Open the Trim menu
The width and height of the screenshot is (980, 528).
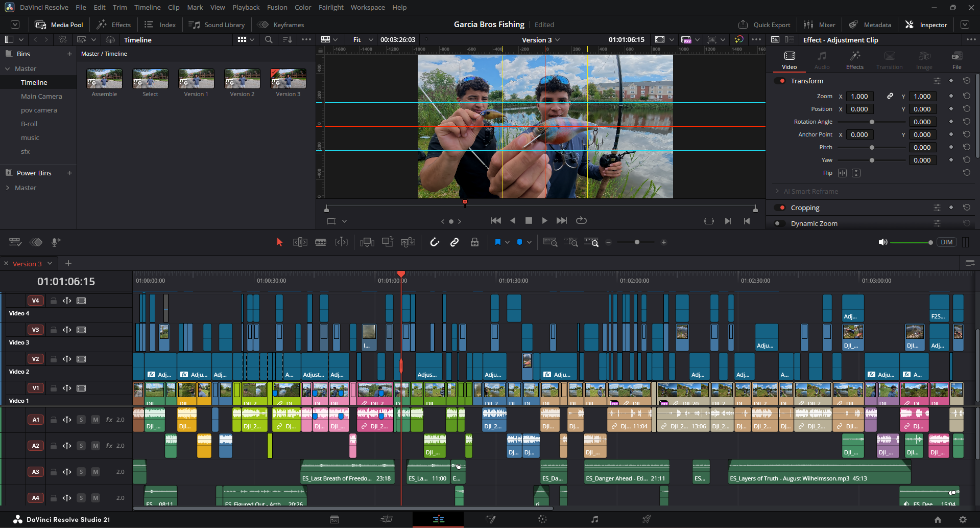120,7
